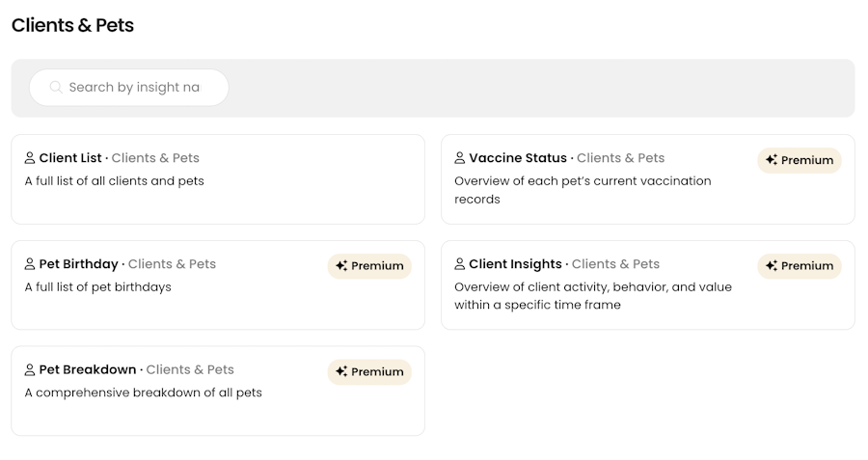The image size is (868, 460).
Task: Click sparkle icon in Pet Breakdown Premium badge
Action: click(341, 371)
